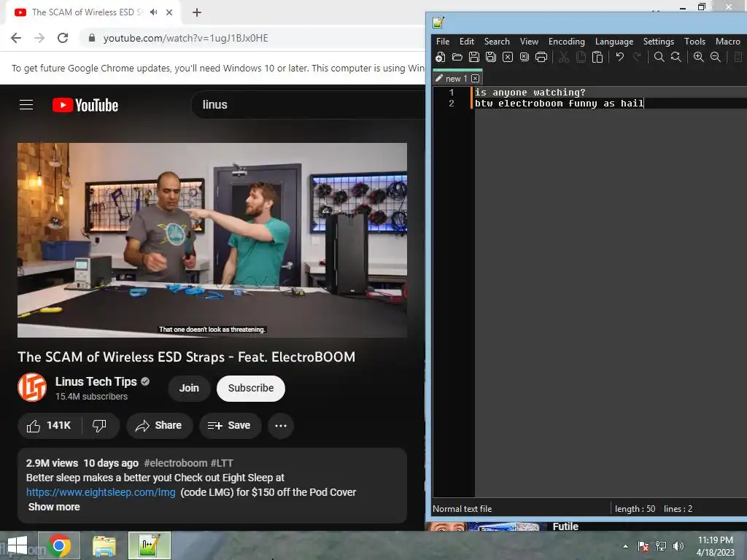Click the Save All icon in Notepad++

(x=491, y=57)
